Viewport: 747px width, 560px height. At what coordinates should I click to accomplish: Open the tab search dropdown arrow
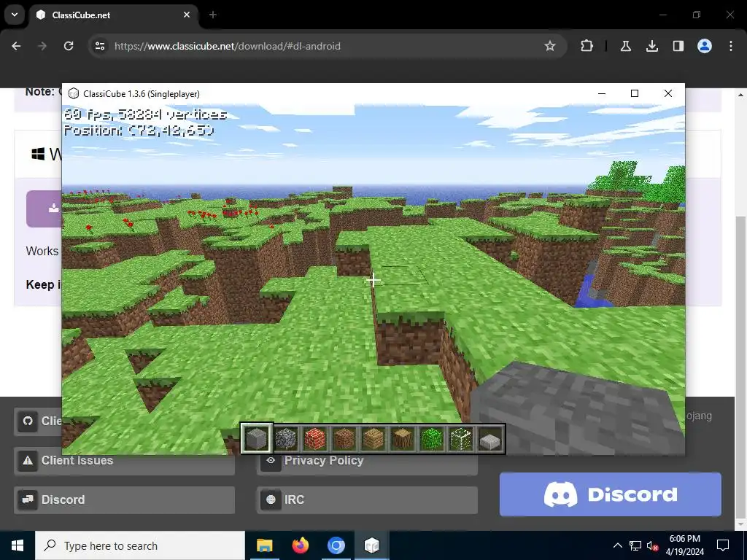point(15,15)
